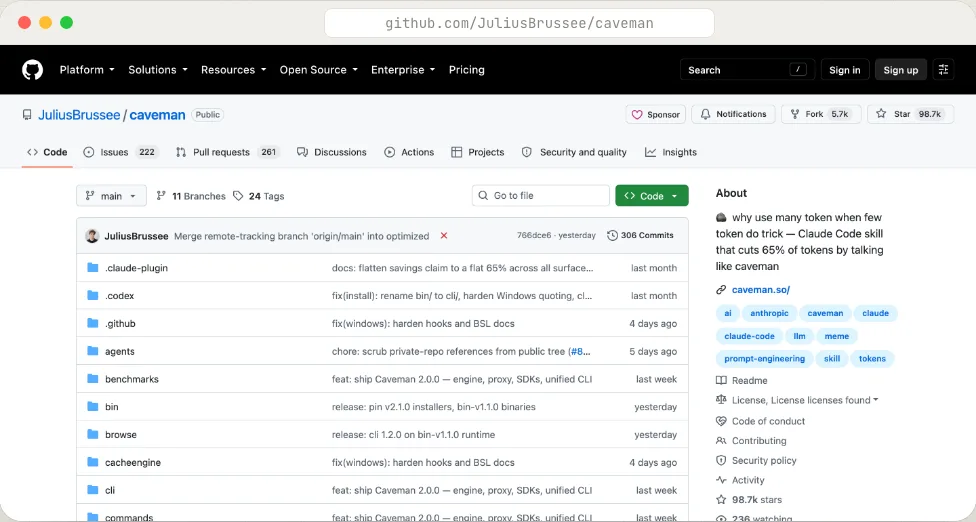The width and height of the screenshot is (976, 522).
Task: Click the .claude-plugin folder icon
Action: click(x=93, y=268)
